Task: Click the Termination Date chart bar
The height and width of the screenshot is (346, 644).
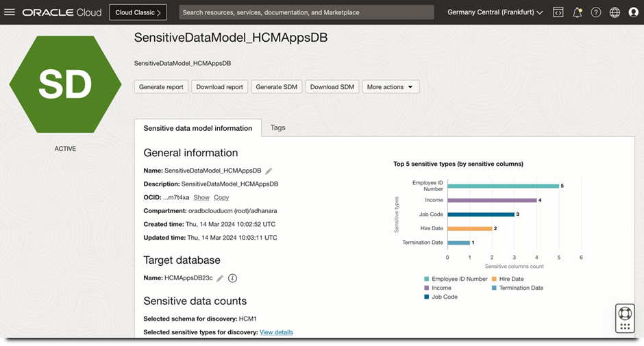Action: 459,243
